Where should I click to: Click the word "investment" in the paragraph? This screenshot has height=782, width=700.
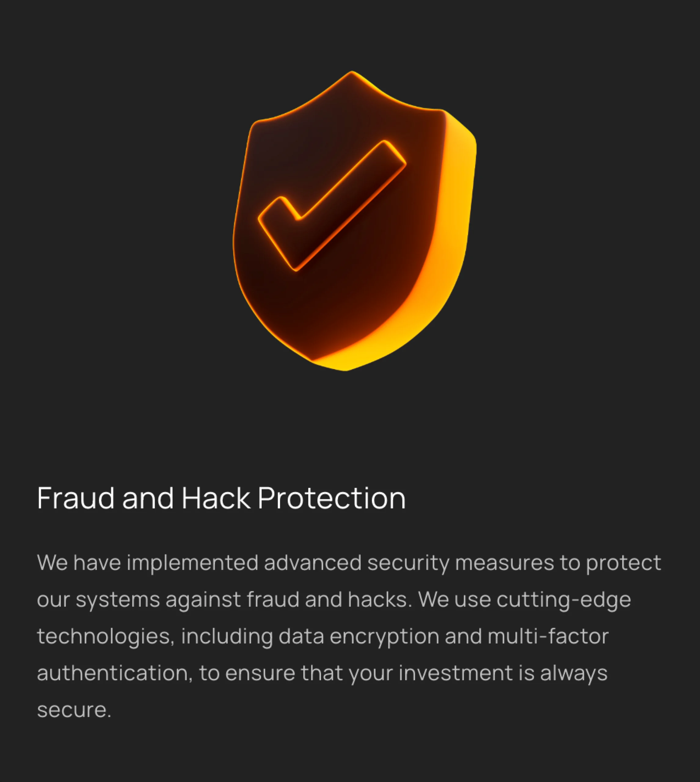[x=456, y=673]
